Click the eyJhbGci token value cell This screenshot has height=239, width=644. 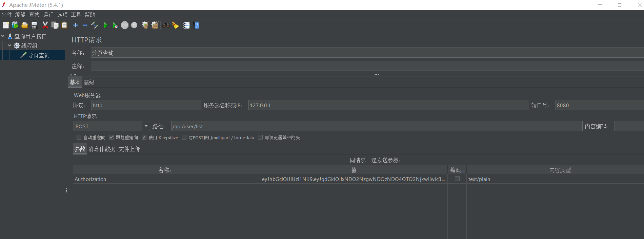coord(354,179)
